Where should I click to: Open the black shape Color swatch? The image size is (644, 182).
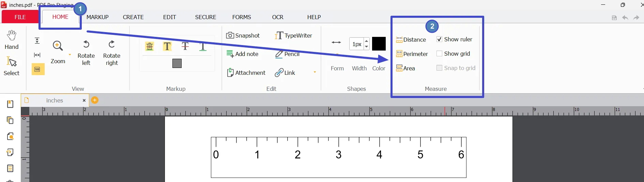point(379,44)
